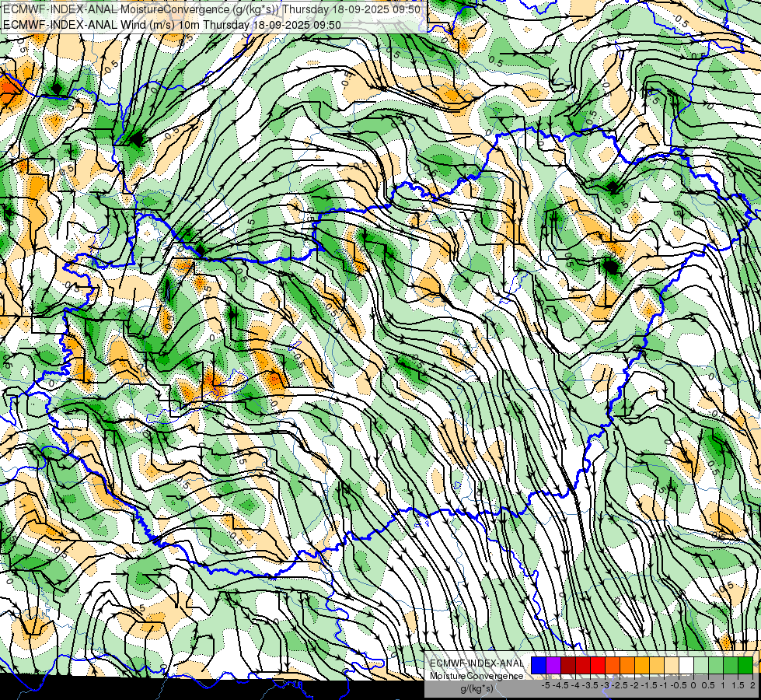
Task: Click the MoistureConvergence title line at top
Action: (211, 9)
